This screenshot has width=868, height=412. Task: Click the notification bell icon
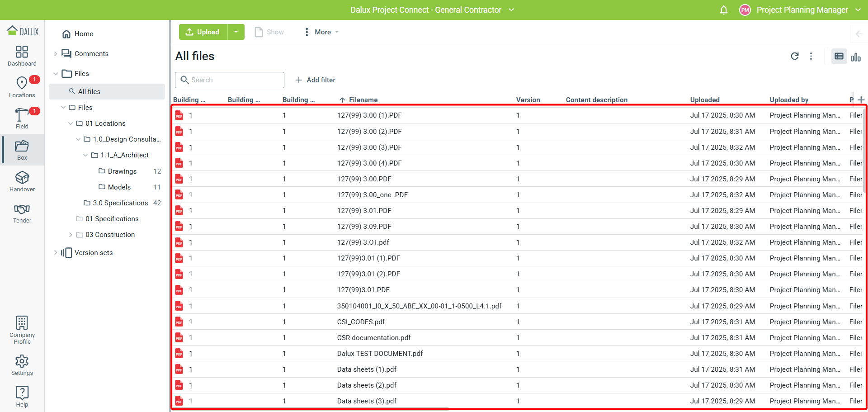[x=723, y=10]
